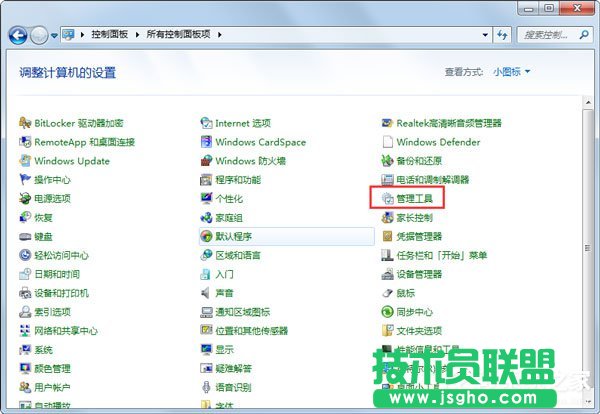Click 所有控制面板项 in the breadcrumb path
The image size is (600, 414).
(x=178, y=34)
